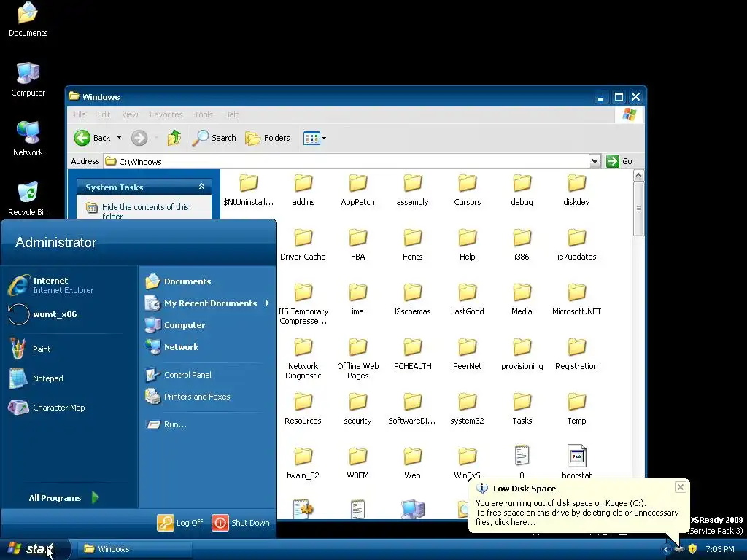Launch wumt_x86 from the Start menu
747x560 pixels.
43,314
